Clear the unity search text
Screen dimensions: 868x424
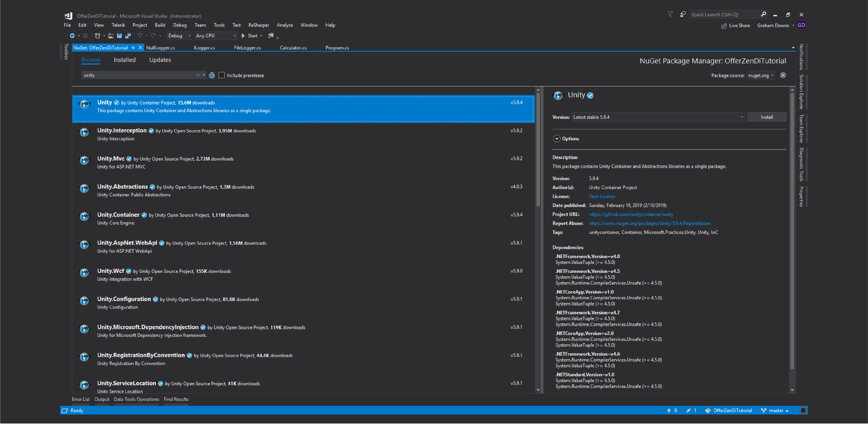198,75
